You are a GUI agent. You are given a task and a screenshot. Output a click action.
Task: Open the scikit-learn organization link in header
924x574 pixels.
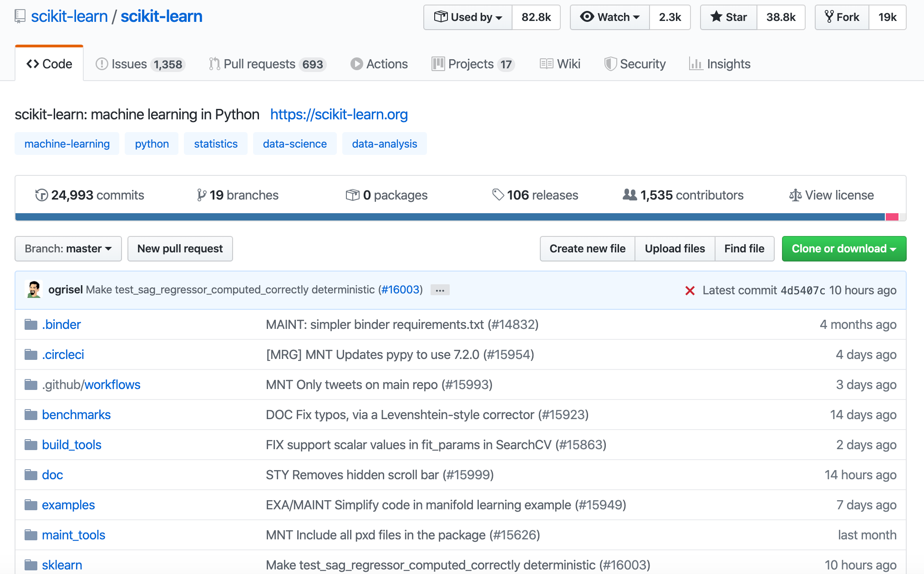(69, 16)
